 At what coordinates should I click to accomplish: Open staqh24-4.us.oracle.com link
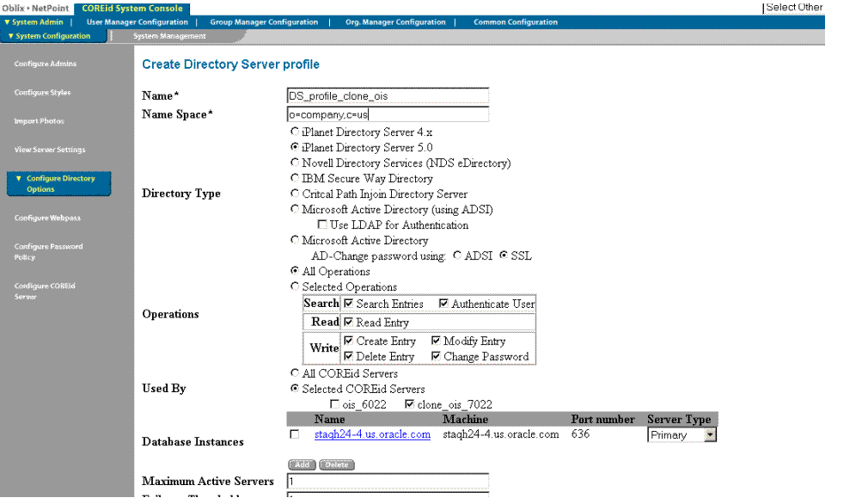pos(373,434)
